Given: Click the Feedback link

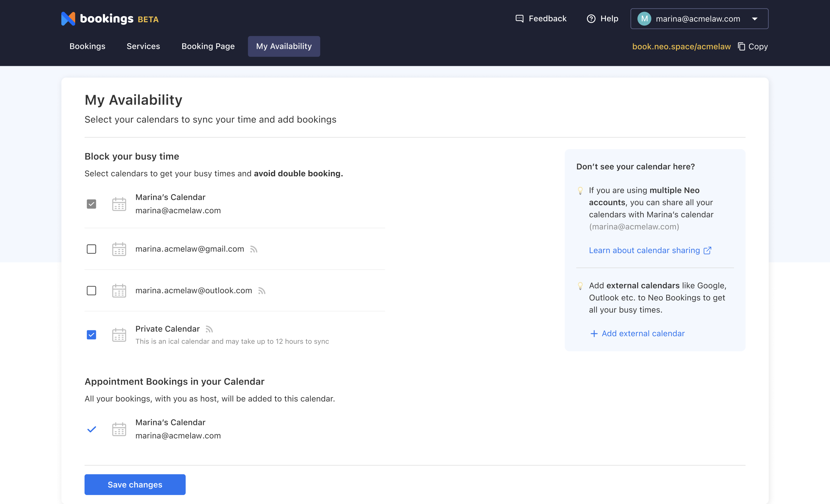Looking at the screenshot, I should [x=541, y=18].
